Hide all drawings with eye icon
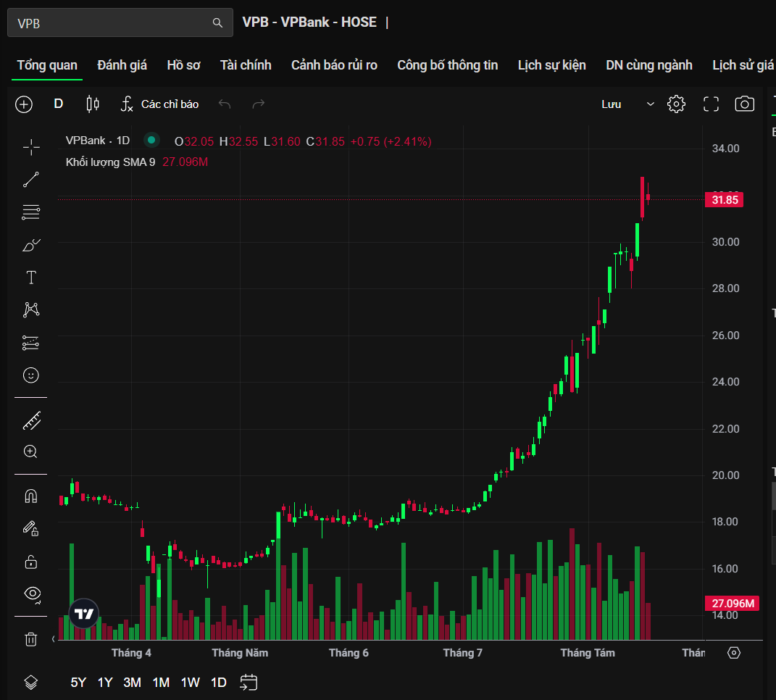Viewport: 776px width, 700px height. click(32, 593)
